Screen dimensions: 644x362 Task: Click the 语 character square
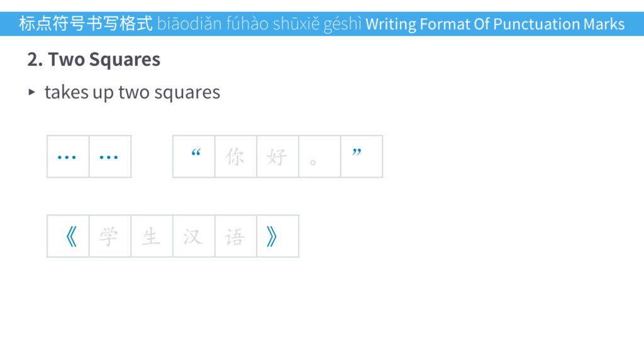point(235,236)
